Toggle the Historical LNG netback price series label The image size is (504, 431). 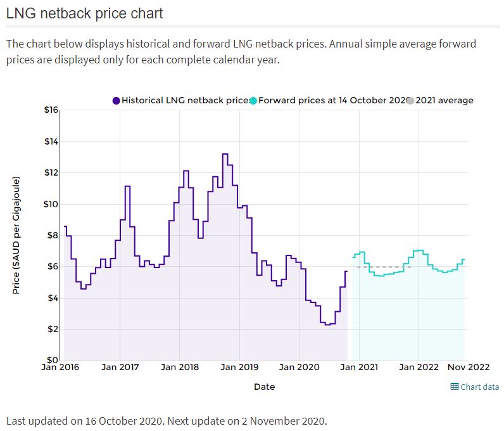click(185, 100)
